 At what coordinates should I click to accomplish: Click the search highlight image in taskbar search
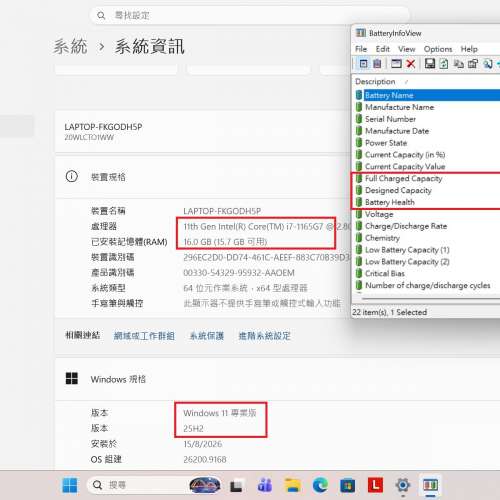click(x=205, y=485)
